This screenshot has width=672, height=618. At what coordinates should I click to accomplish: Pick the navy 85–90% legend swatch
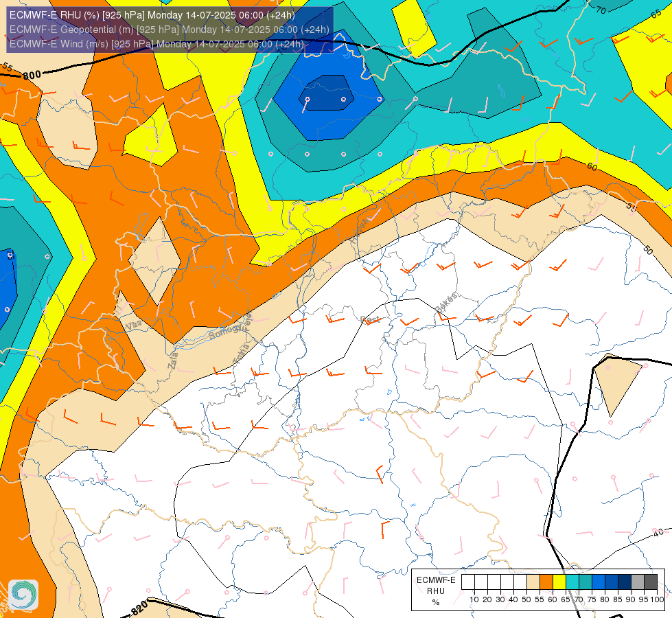coord(625,582)
